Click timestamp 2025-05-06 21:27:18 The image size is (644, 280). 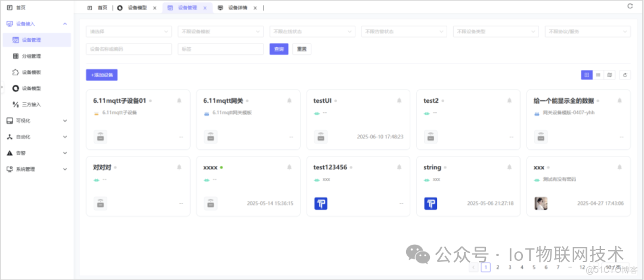490,204
